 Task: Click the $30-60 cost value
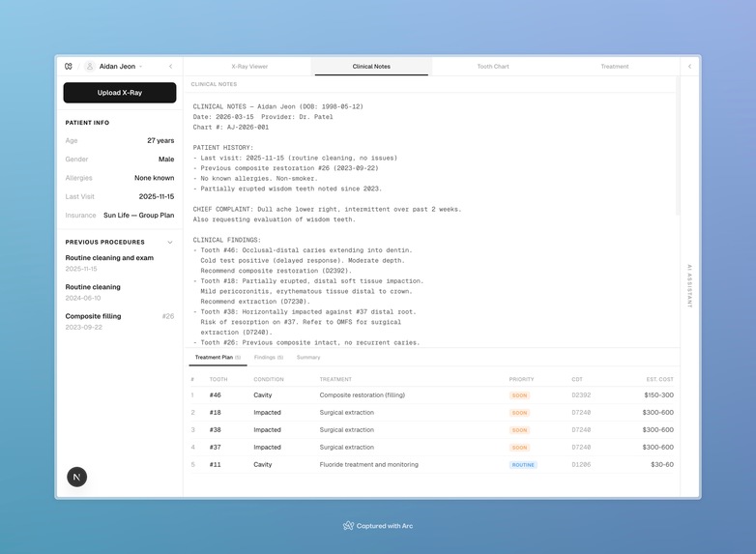662,464
